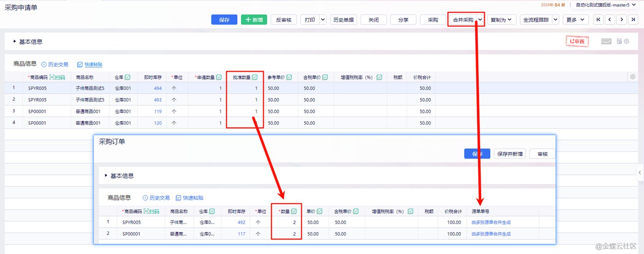Click the 分享 button

click(403, 20)
